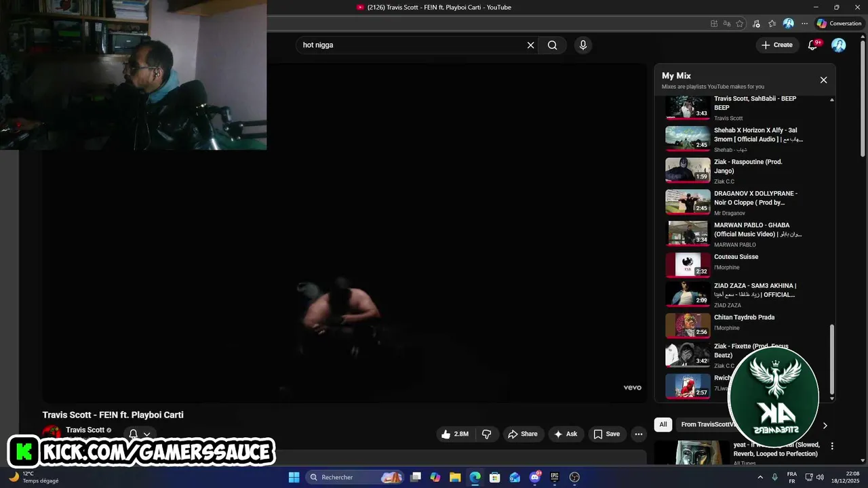Open the YouTube Create menu
Image resolution: width=868 pixels, height=488 pixels.
(777, 45)
